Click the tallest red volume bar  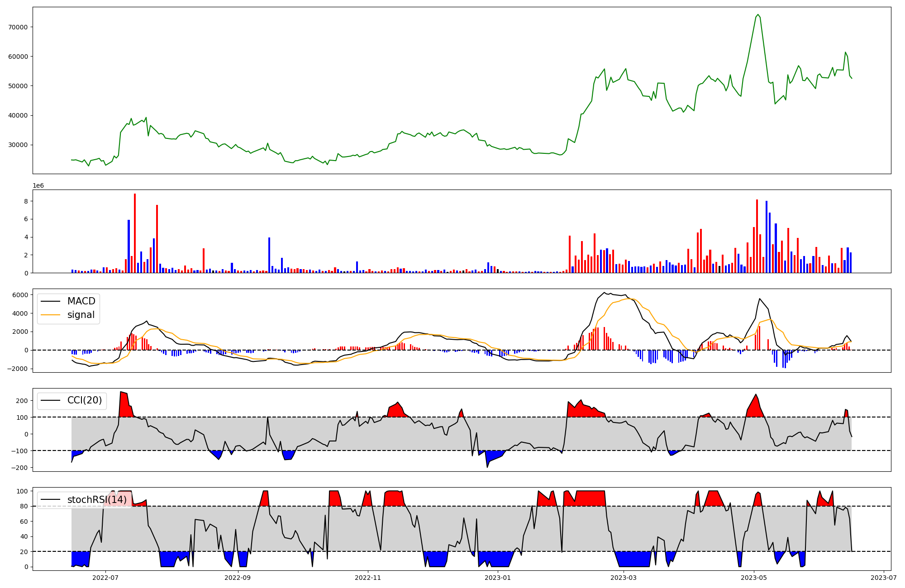(135, 233)
